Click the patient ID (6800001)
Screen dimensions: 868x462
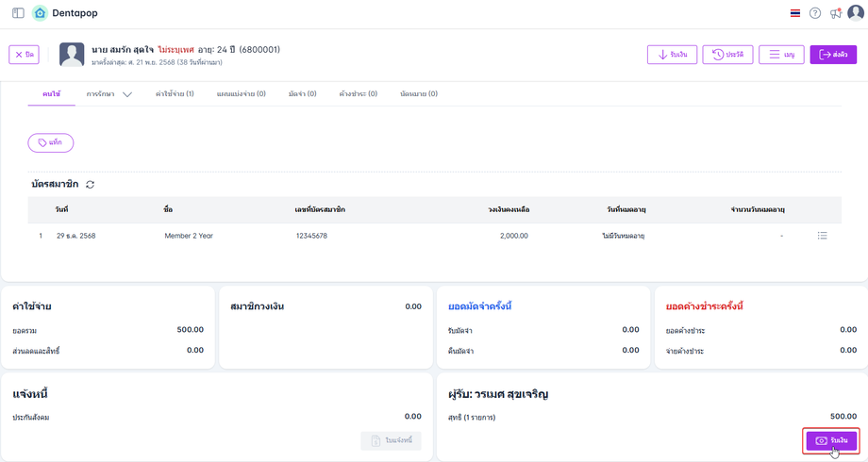pos(259,50)
